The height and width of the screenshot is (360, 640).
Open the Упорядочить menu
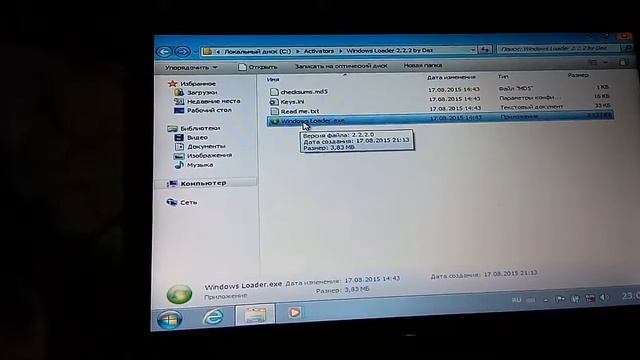point(191,67)
